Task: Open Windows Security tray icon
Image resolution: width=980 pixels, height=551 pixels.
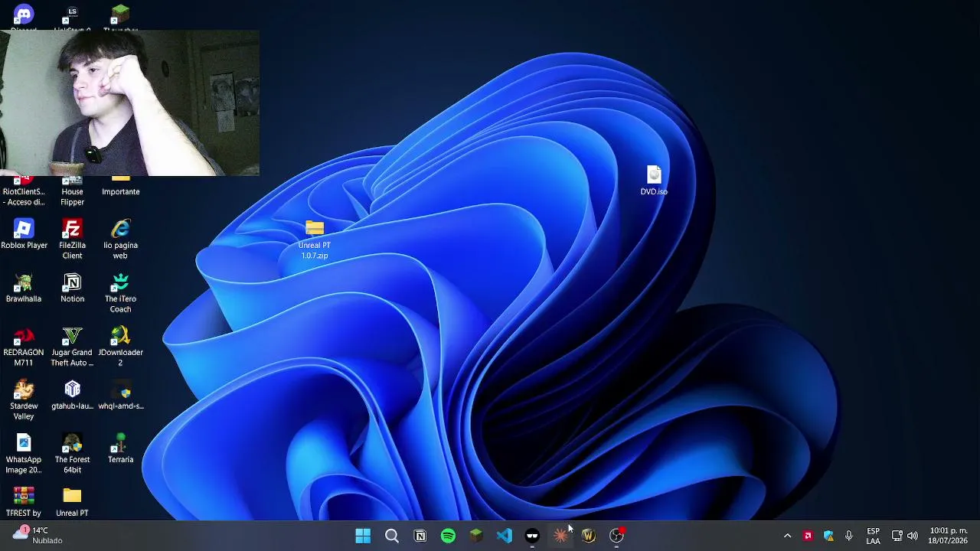Action: point(828,536)
